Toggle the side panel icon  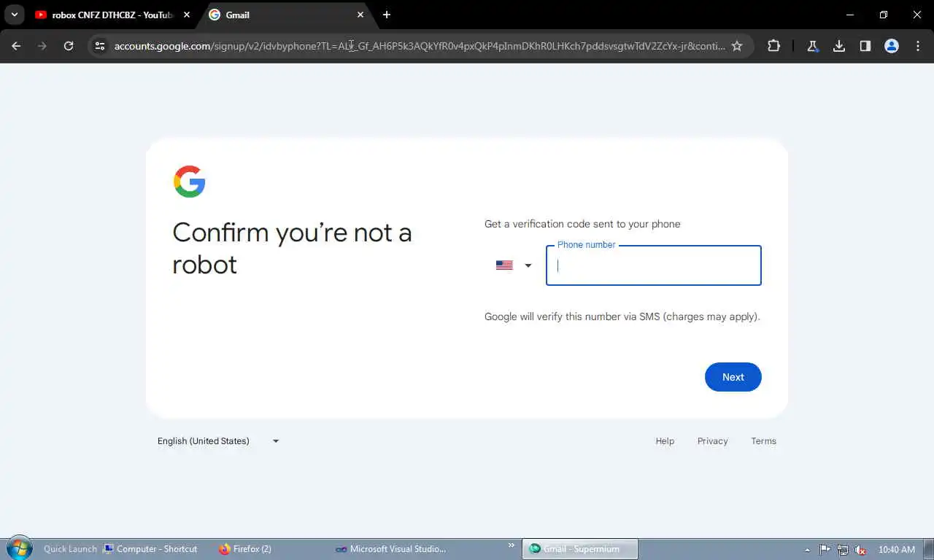865,46
